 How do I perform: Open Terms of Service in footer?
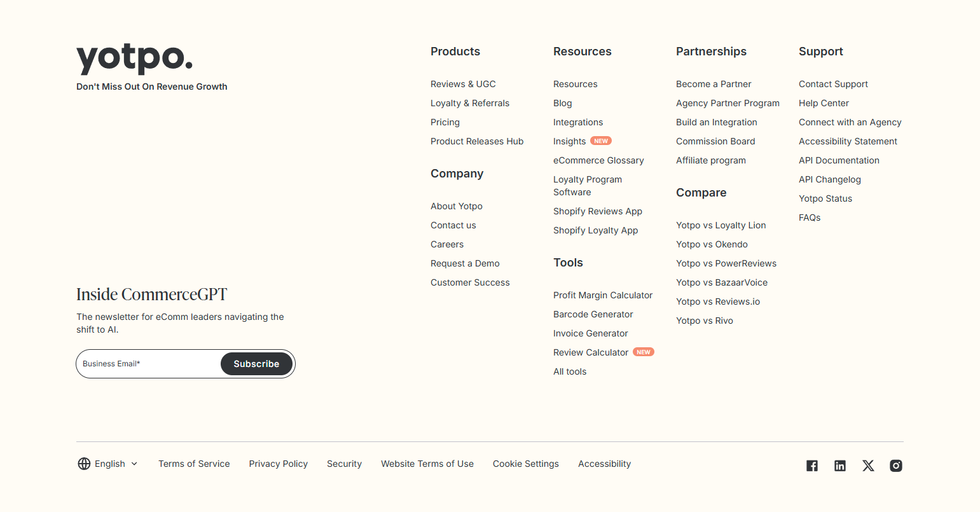tap(194, 464)
